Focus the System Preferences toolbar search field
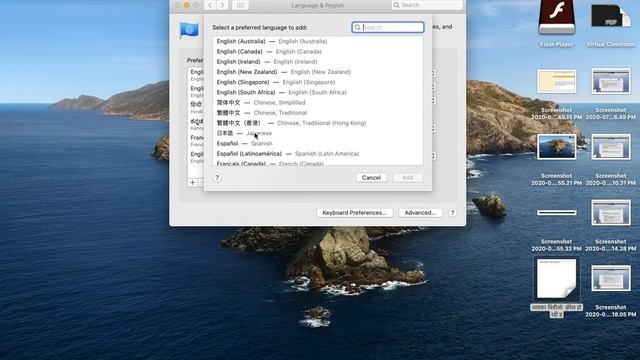This screenshot has width=640, height=360. 427,5
